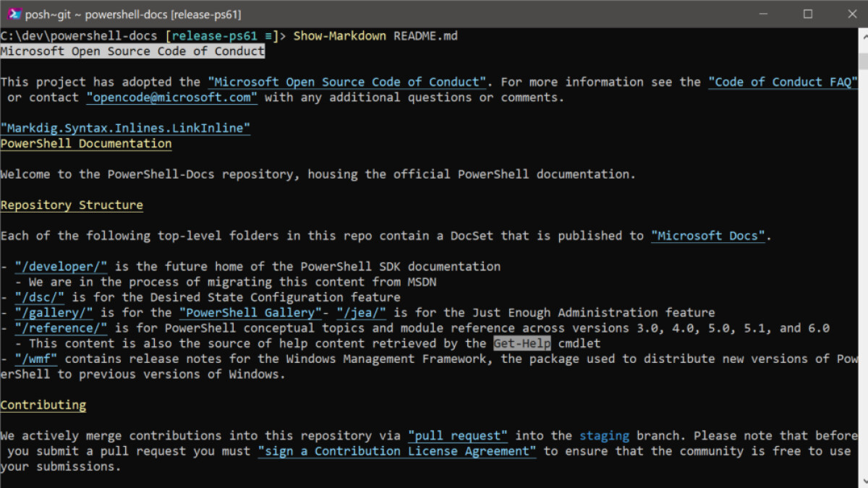
Task: Maximize the posh~git terminal window
Action: (808, 14)
